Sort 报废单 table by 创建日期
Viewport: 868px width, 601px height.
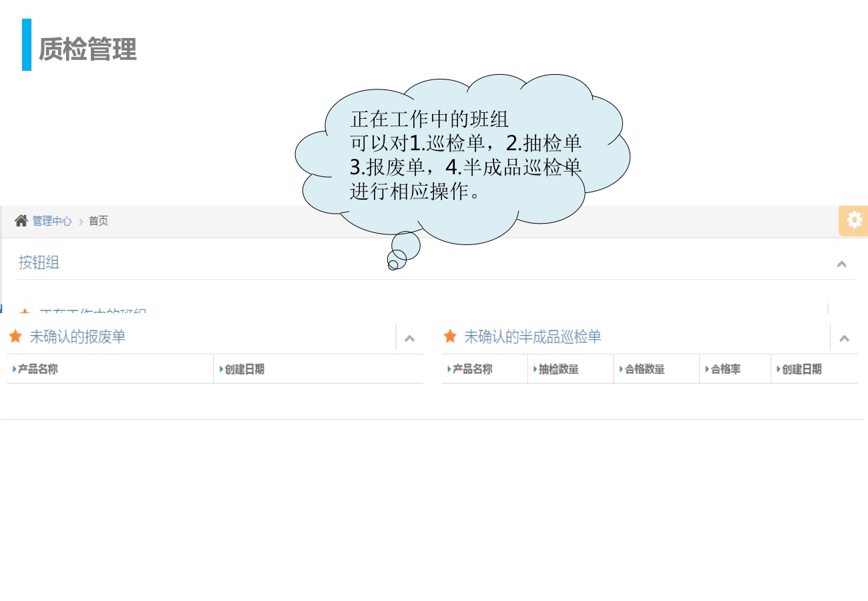pos(244,369)
